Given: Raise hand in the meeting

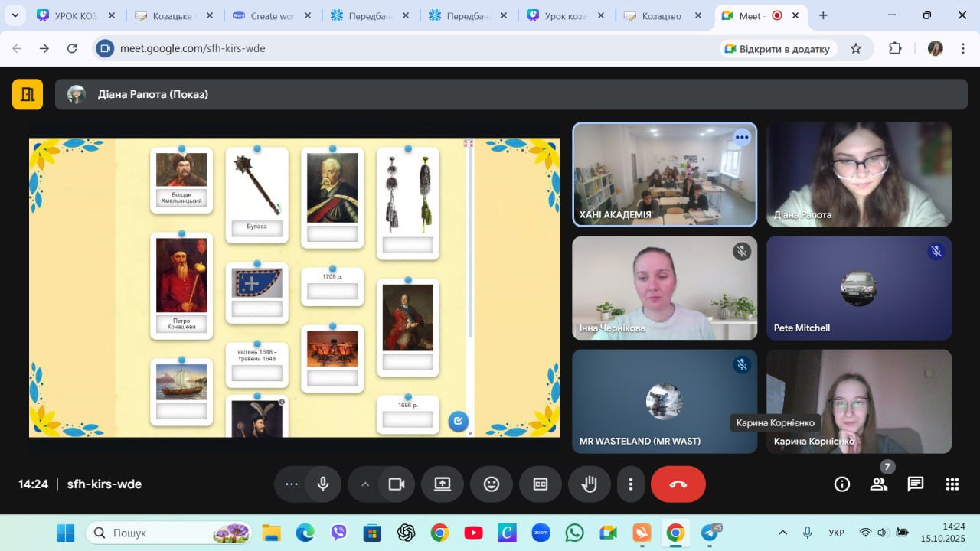Looking at the screenshot, I should (x=589, y=484).
